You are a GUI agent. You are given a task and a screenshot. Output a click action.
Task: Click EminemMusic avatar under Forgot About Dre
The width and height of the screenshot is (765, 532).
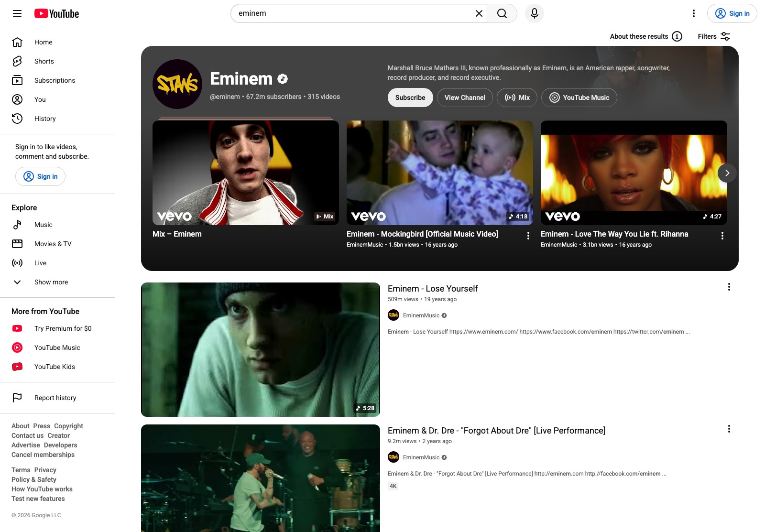point(393,457)
